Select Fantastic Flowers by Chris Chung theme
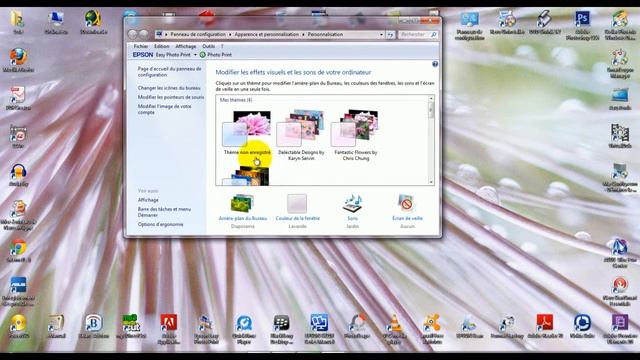640x360 pixels. point(356,135)
